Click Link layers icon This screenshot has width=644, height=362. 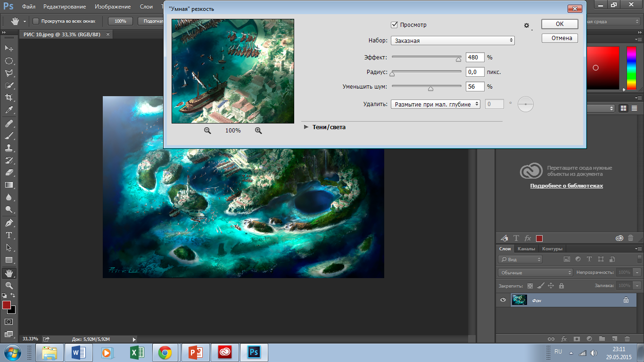(x=551, y=338)
